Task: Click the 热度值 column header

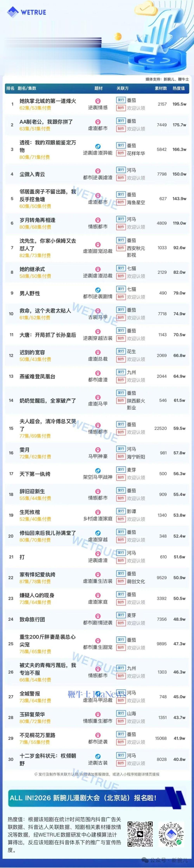Action: point(178,88)
